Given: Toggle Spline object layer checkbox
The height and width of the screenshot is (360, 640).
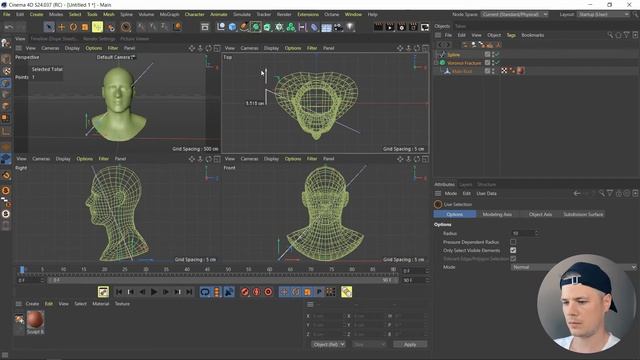Looking at the screenshot, I should click(487, 54).
